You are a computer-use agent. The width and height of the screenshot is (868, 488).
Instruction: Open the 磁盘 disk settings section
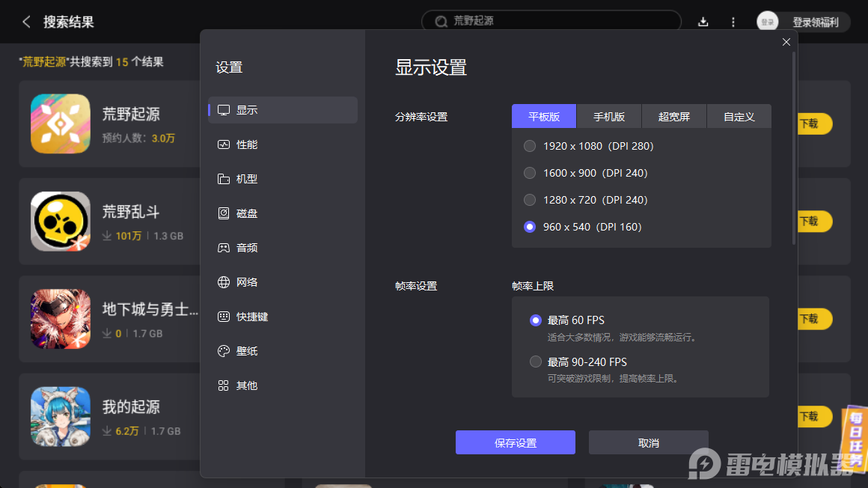pos(283,213)
